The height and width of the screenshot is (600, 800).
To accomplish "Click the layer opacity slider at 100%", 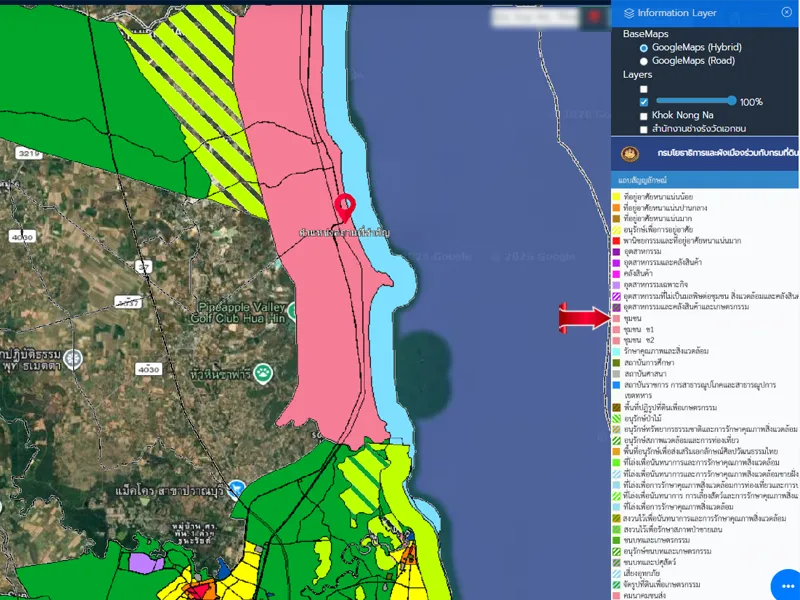I will pyautogui.click(x=733, y=101).
